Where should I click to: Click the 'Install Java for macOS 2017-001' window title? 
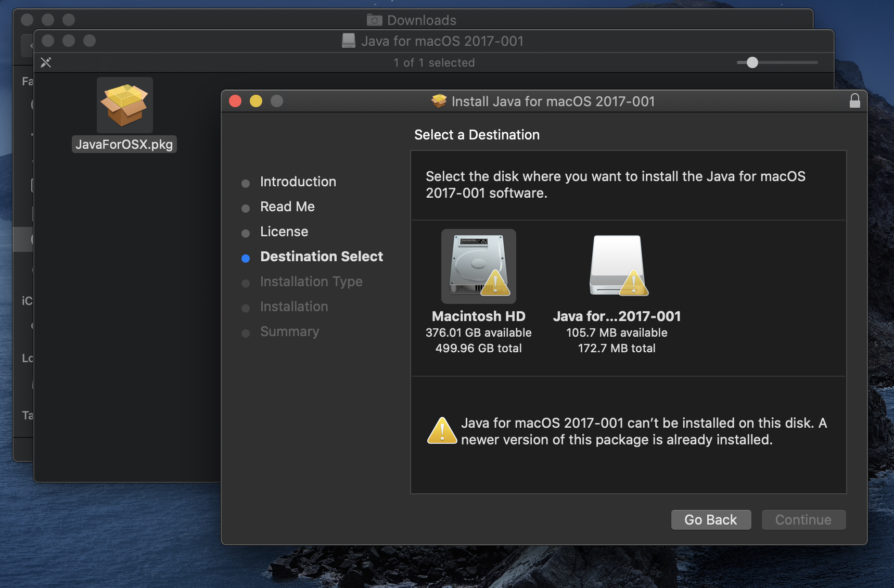[x=553, y=101]
